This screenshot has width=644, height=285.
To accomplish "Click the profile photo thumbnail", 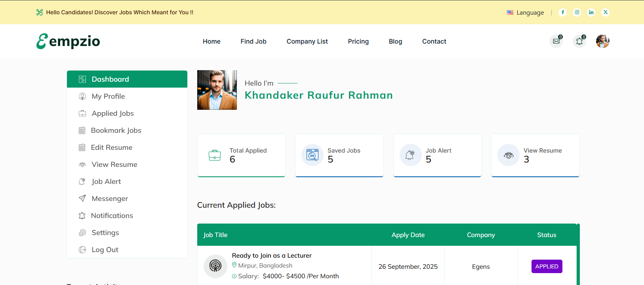I will pyautogui.click(x=217, y=90).
